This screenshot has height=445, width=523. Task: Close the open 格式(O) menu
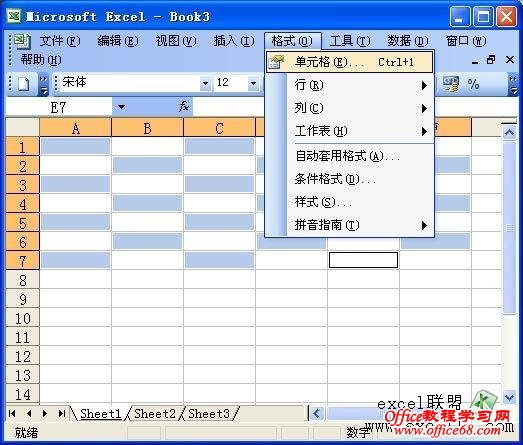(293, 41)
